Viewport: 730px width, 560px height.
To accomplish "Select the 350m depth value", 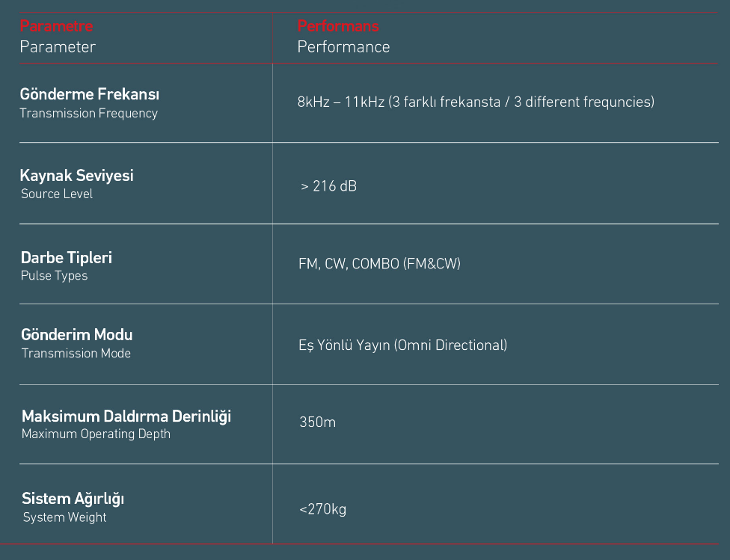I will click(317, 422).
